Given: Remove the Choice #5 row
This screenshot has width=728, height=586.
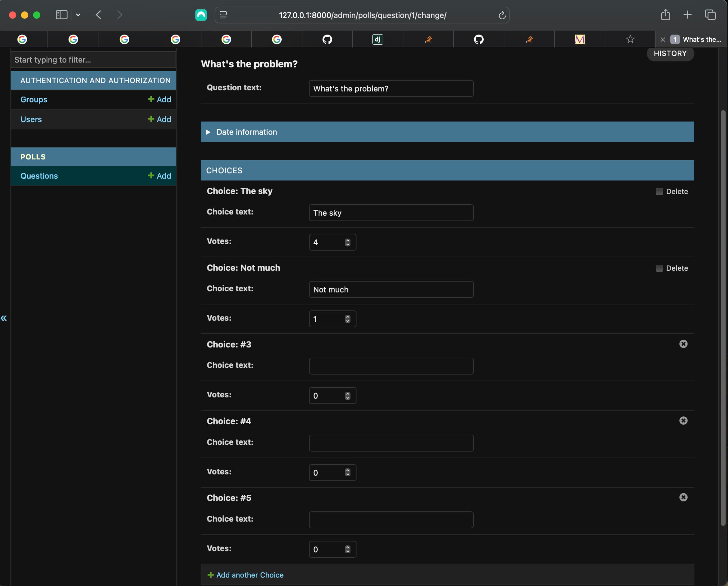Looking at the screenshot, I should pyautogui.click(x=683, y=498).
